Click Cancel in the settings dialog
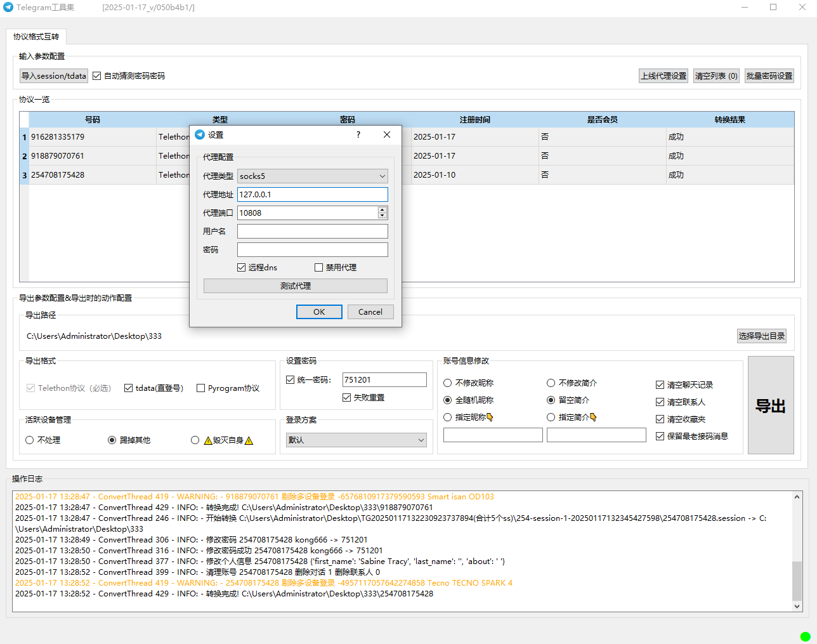Viewport: 817px width, 644px height. click(x=370, y=312)
